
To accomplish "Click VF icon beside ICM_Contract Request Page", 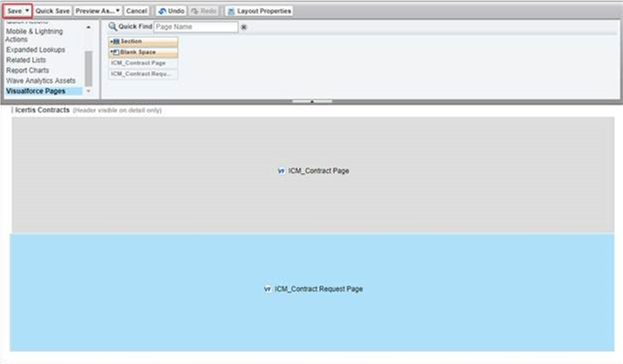I will (268, 289).
